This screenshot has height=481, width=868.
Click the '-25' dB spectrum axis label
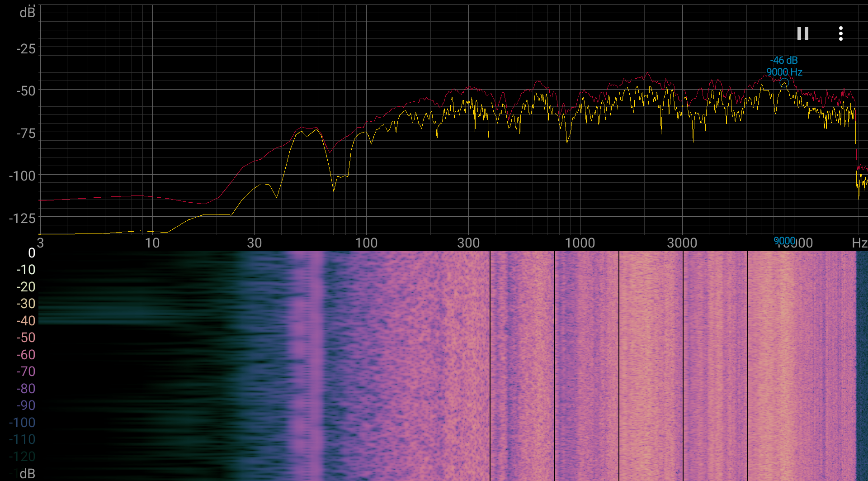[26, 48]
